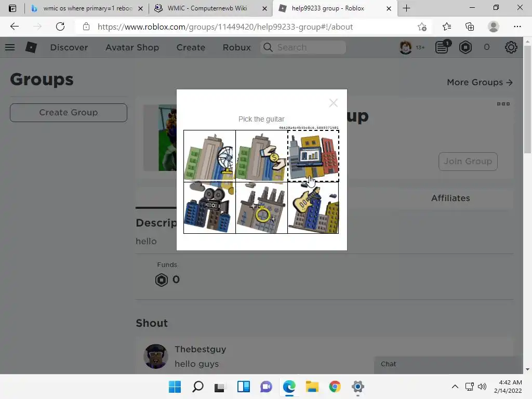Image resolution: width=532 pixels, height=399 pixels.
Task: Open the Robux balance icon
Action: coord(465,47)
